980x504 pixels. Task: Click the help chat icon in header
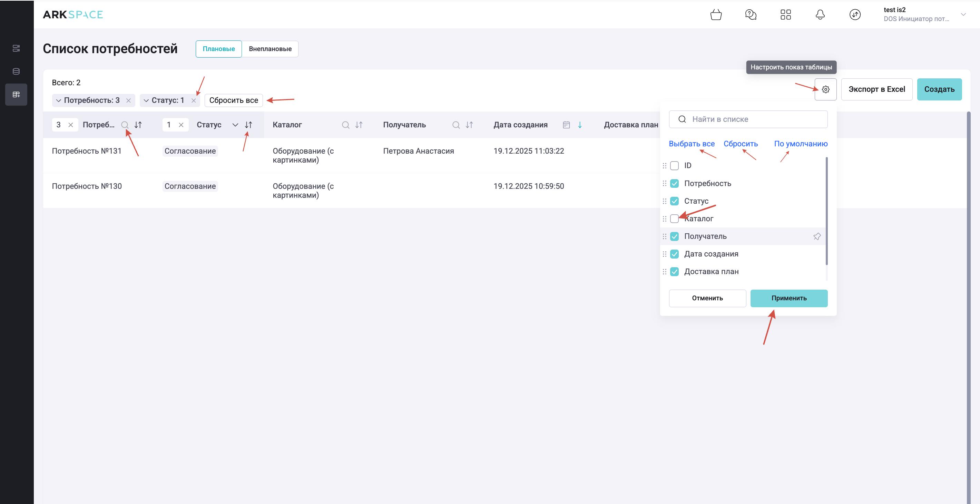click(750, 15)
